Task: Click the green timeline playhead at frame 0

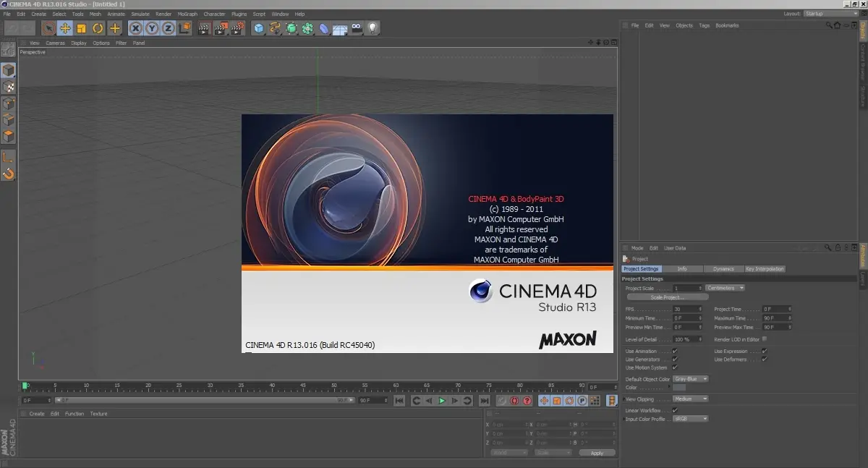Action: [25, 386]
